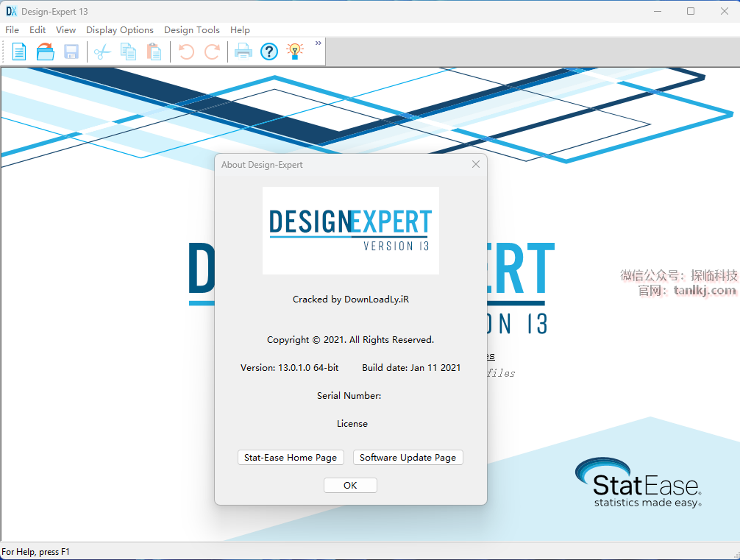
Task: Close the About Design-Expert dialog
Action: pos(475,164)
